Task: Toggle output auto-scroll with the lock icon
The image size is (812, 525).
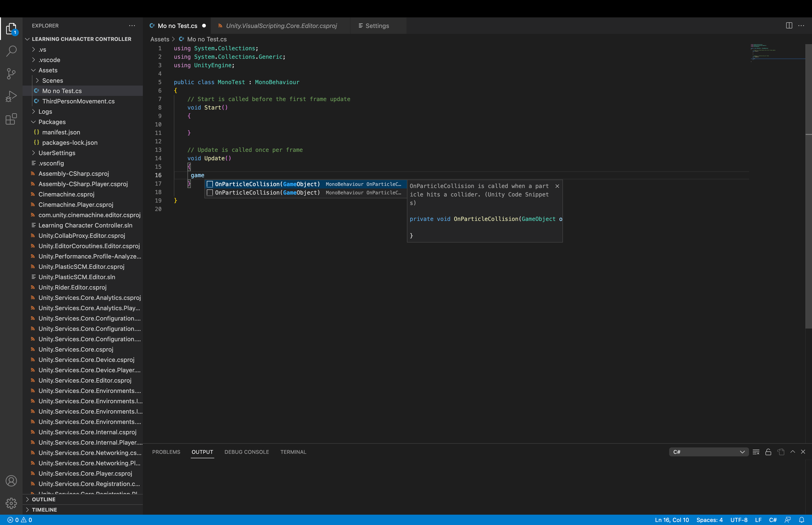Action: pyautogui.click(x=768, y=452)
